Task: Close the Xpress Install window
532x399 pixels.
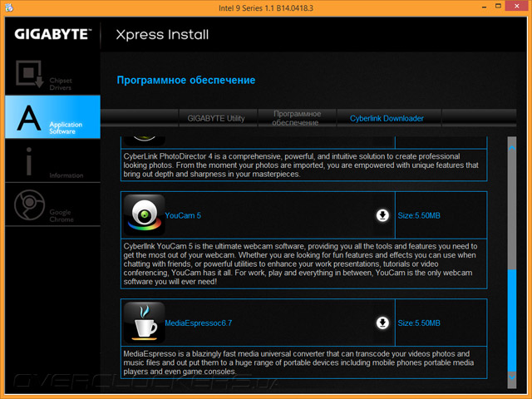Action: 517,6
